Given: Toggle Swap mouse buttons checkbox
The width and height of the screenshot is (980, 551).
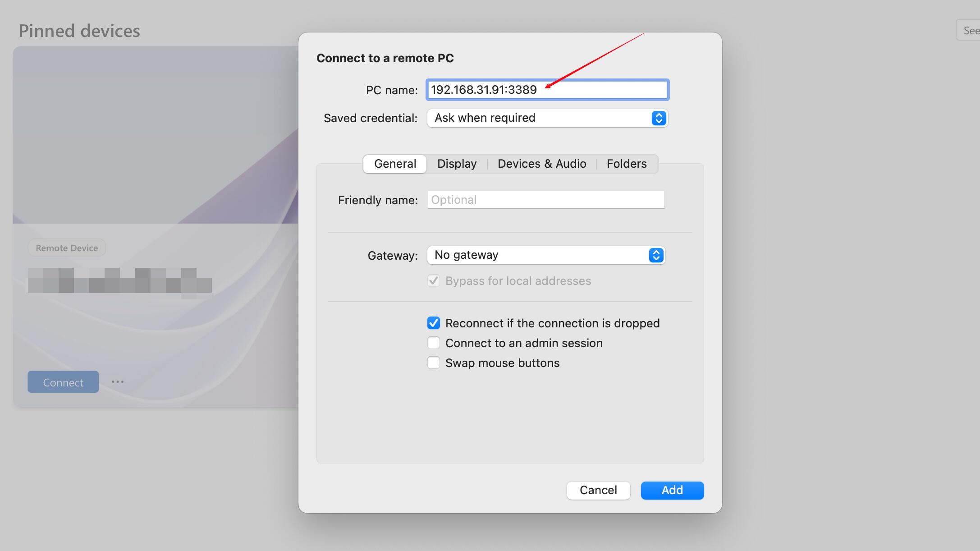Looking at the screenshot, I should coord(434,363).
